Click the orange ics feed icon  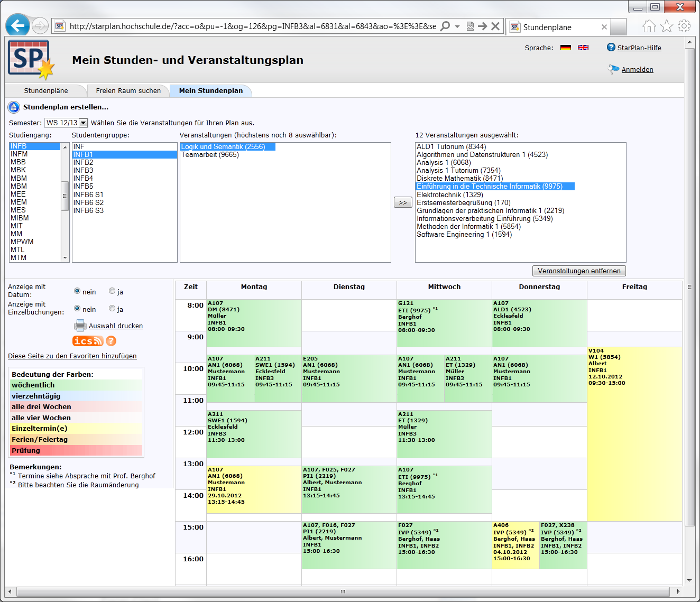pos(88,341)
